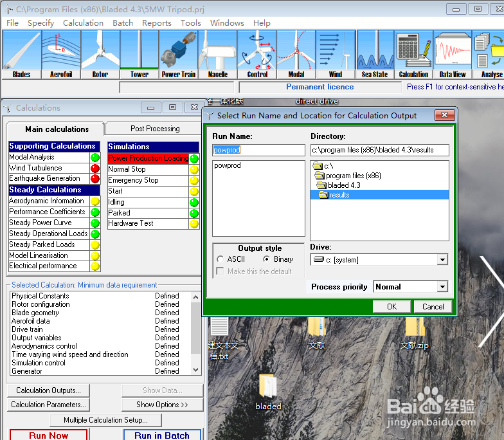Image resolution: width=504 pixels, height=440 pixels.
Task: Open the Blades toolbar icon
Action: click(22, 55)
